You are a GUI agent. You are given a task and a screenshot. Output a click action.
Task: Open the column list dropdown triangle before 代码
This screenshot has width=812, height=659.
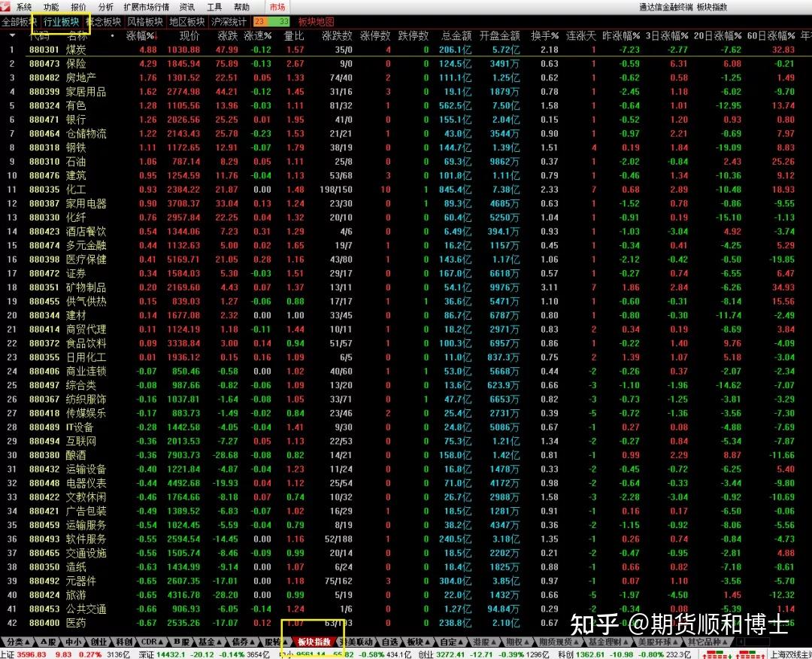click(x=12, y=36)
